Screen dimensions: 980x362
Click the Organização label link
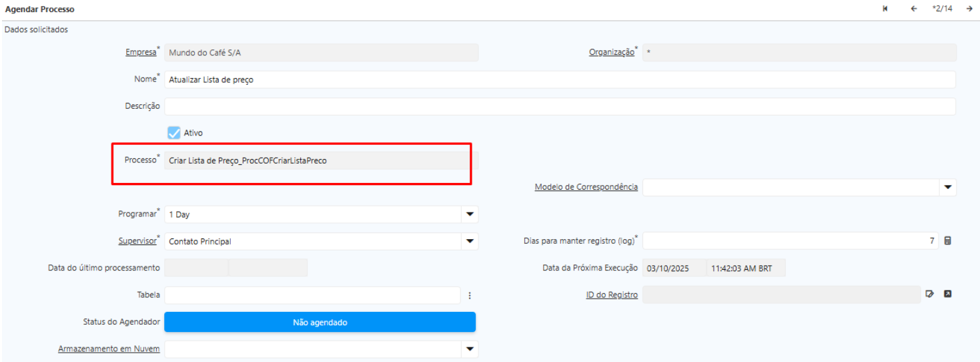(x=611, y=53)
